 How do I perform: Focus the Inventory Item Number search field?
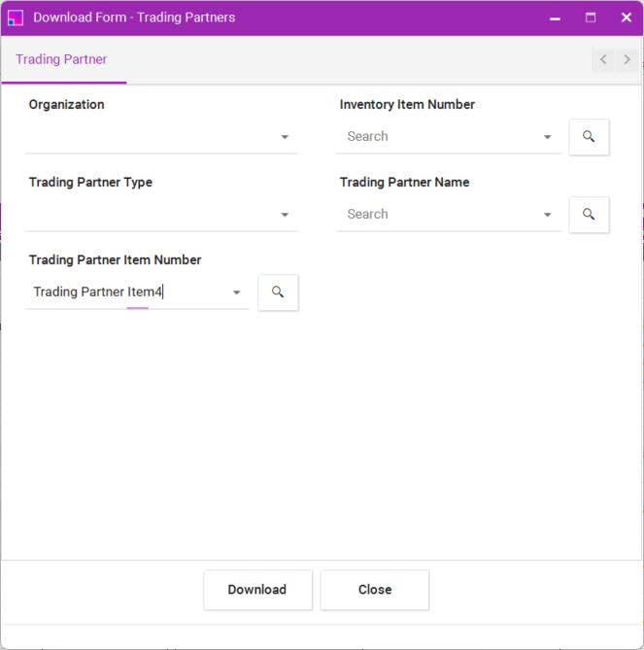tap(437, 137)
